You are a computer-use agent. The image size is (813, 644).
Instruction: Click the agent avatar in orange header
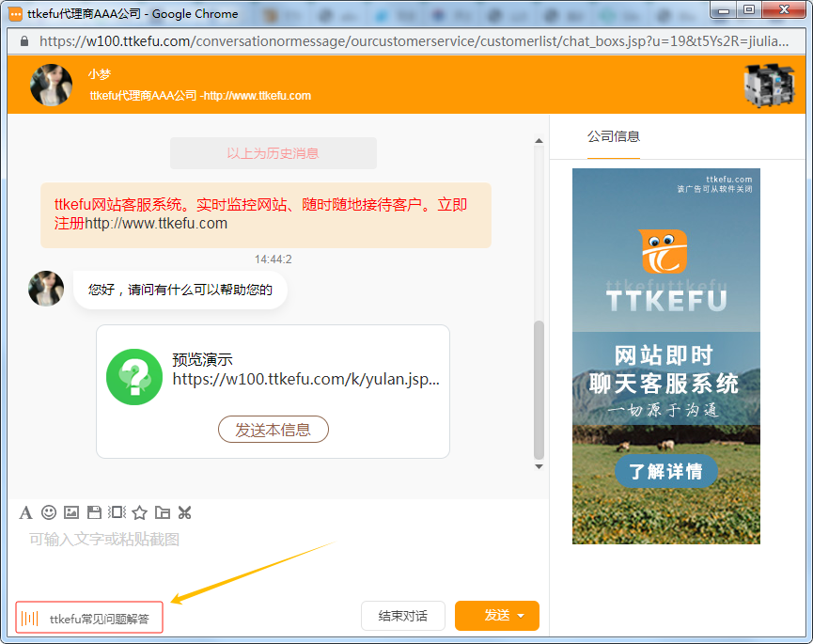[x=51, y=85]
